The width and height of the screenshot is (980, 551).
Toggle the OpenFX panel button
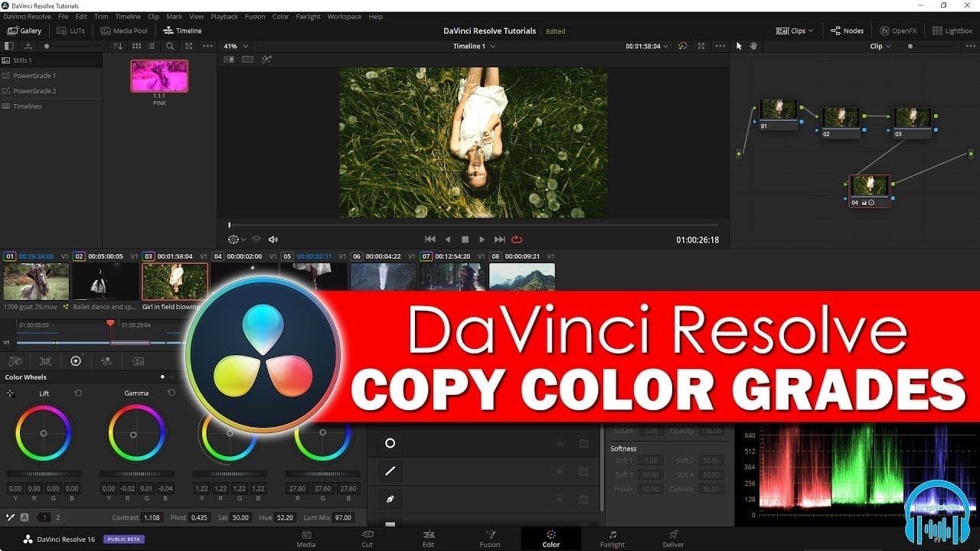(x=898, y=31)
